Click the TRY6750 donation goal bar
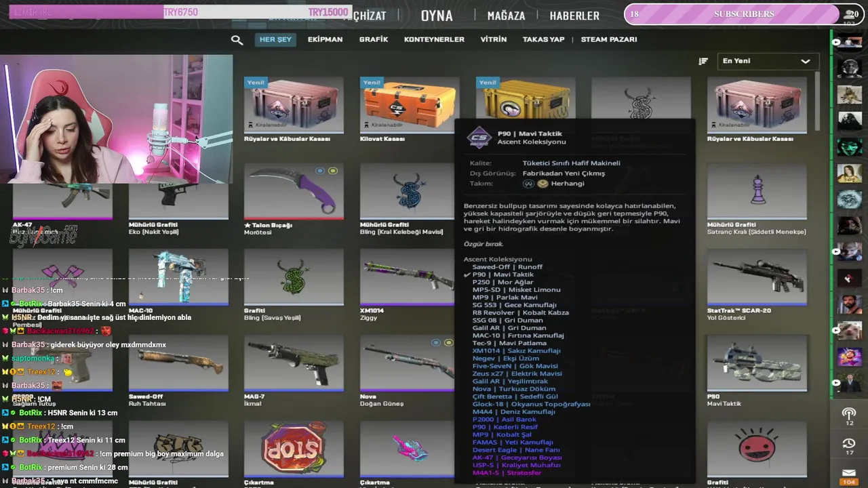 coord(180,12)
